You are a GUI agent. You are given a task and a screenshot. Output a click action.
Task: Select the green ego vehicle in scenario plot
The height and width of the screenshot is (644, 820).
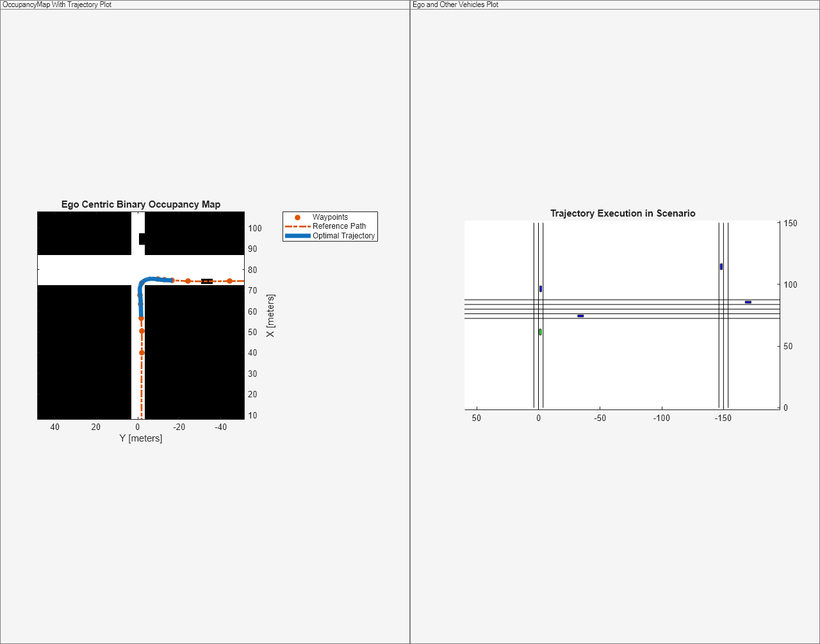540,332
